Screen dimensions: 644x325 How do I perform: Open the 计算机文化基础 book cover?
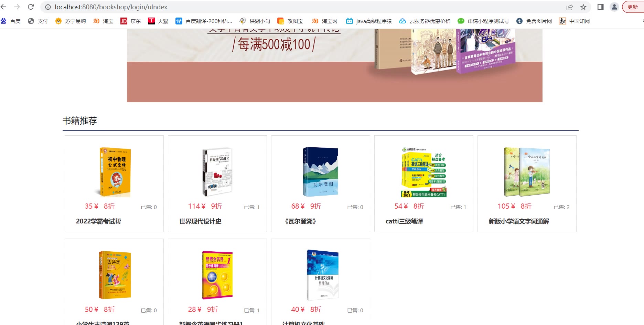(323, 275)
